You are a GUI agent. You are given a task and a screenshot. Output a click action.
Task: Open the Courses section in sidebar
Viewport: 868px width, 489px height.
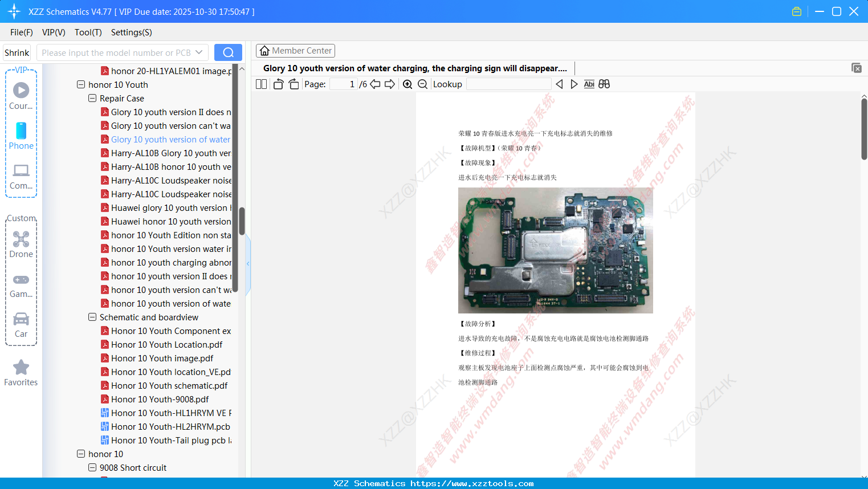(x=21, y=96)
